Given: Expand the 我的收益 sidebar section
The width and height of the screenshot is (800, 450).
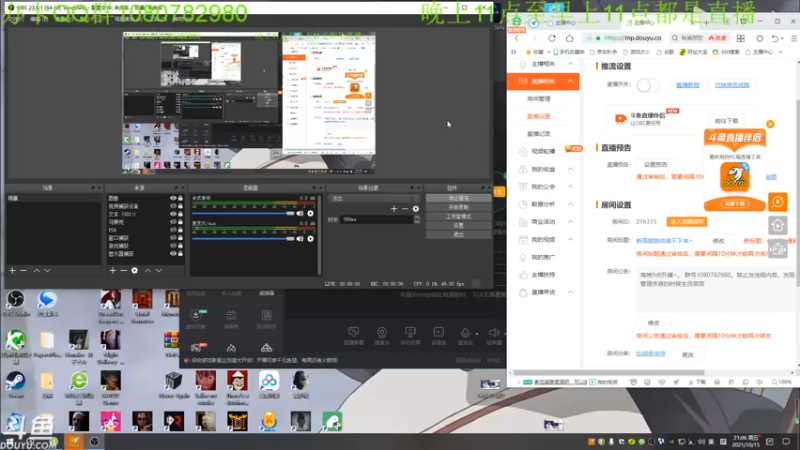Looking at the screenshot, I should (570, 169).
